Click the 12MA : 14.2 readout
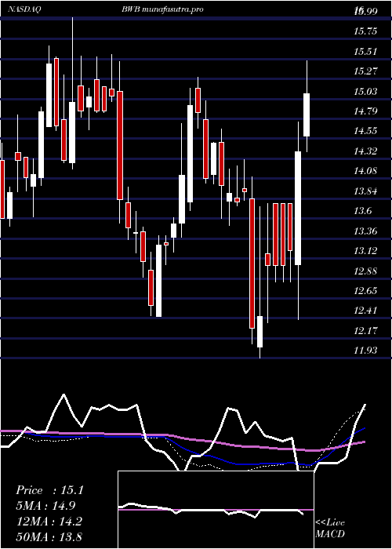This screenshot has width=392, height=549. click(x=49, y=522)
